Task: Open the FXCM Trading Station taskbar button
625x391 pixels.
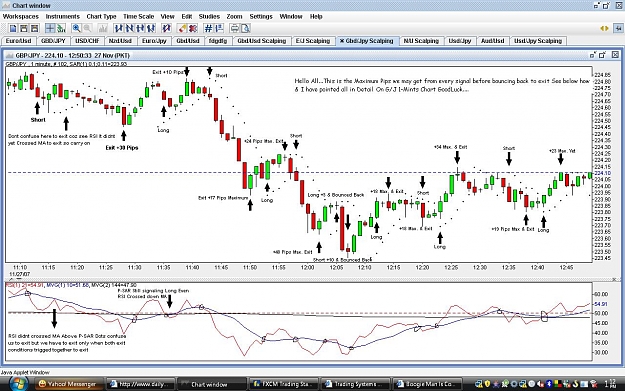Action: [285, 384]
